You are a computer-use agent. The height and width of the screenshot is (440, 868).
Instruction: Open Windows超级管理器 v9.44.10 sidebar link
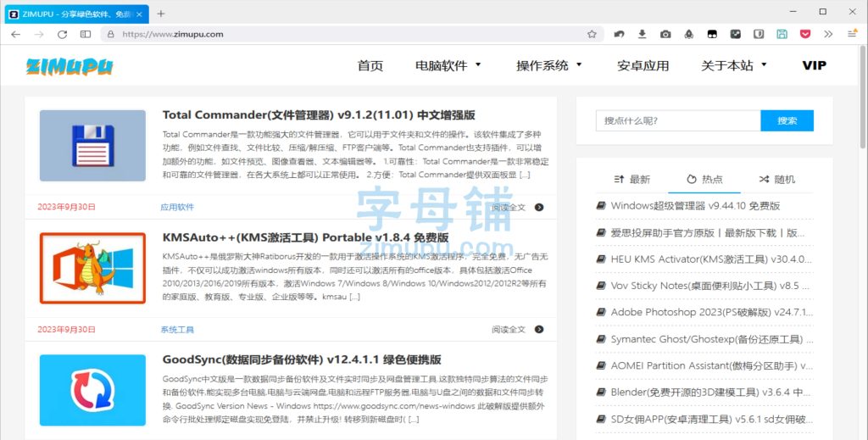click(x=695, y=206)
